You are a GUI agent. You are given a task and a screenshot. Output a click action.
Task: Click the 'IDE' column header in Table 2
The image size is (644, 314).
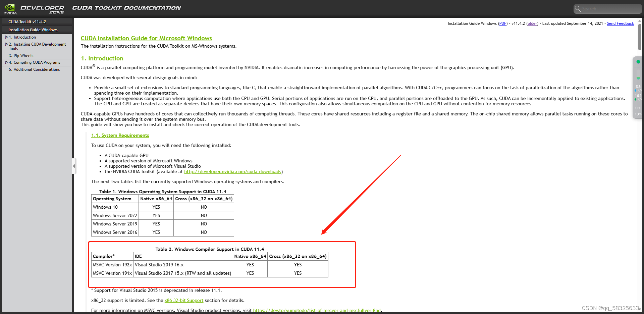pyautogui.click(x=183, y=256)
